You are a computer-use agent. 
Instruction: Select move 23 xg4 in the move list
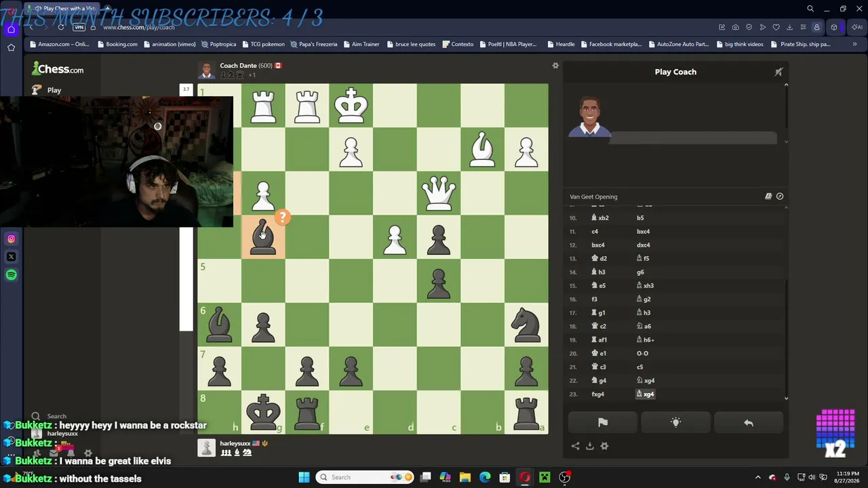point(645,394)
